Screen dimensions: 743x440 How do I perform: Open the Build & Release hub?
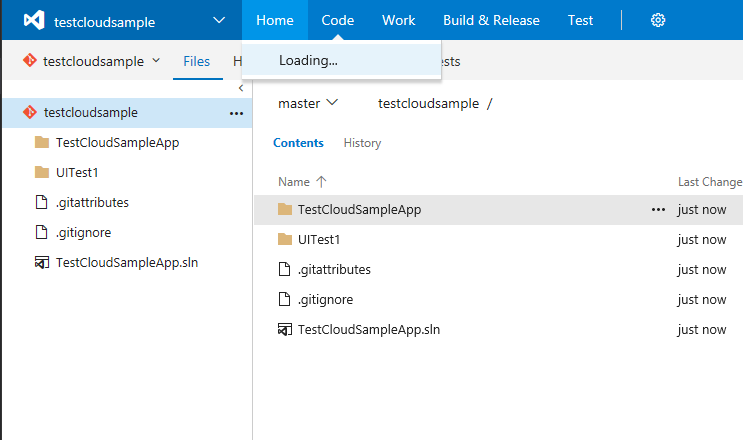[x=491, y=20]
